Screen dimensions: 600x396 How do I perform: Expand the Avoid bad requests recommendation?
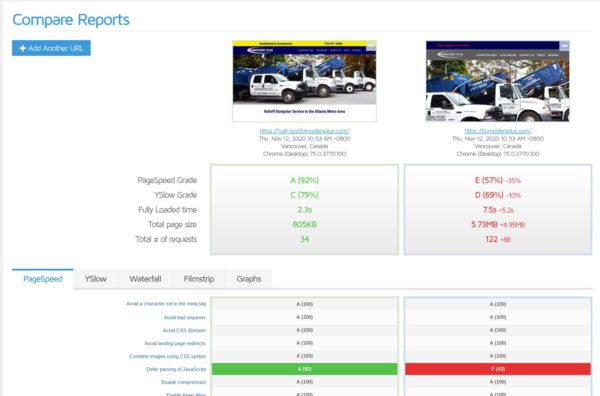click(x=184, y=317)
